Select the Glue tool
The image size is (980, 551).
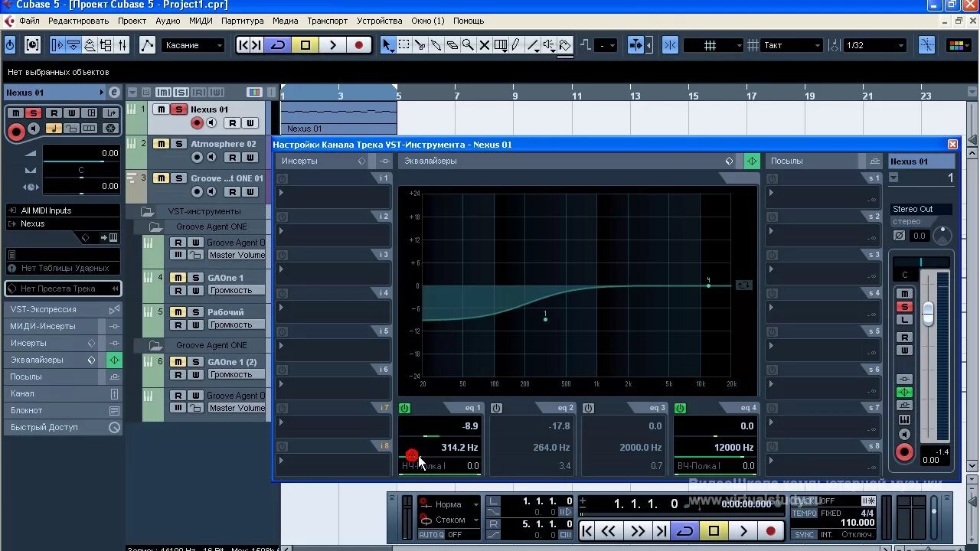click(436, 45)
